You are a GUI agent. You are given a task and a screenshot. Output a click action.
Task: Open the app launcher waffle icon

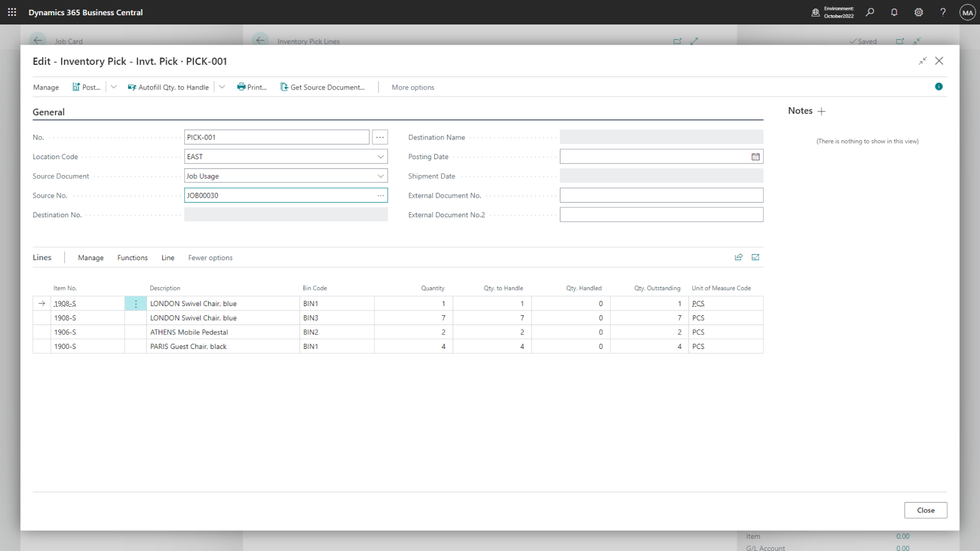(12, 12)
